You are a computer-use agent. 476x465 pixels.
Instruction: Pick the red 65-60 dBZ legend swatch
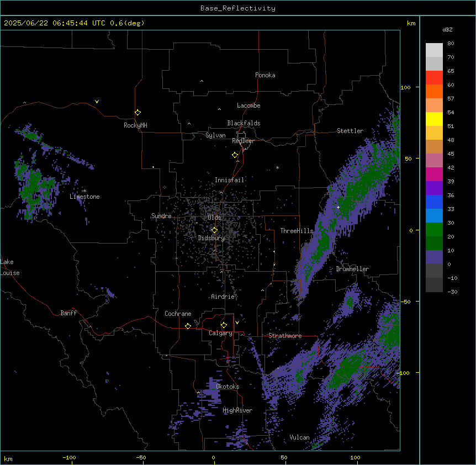434,77
